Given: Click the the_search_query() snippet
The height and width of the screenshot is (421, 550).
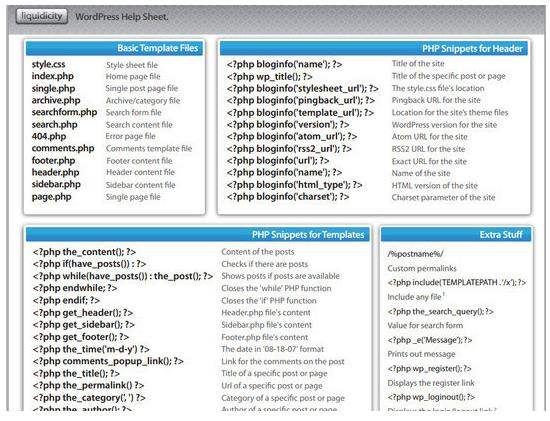Looking at the screenshot, I should (x=440, y=311).
